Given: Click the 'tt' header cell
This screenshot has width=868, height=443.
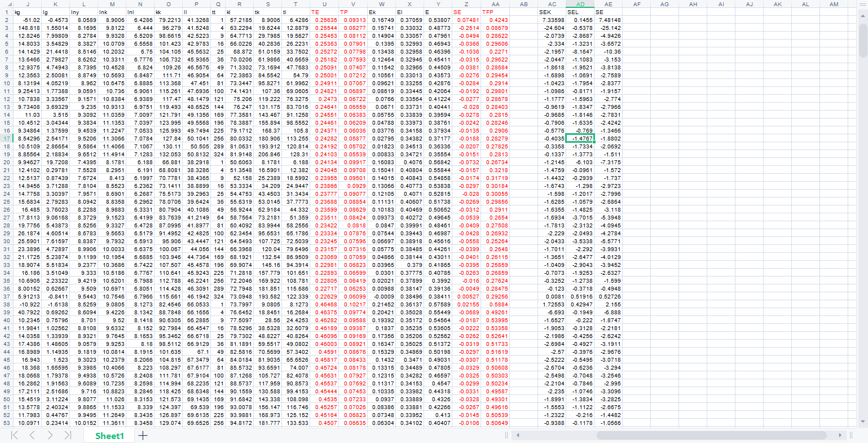Looking at the screenshot, I should pyautogui.click(x=218, y=12).
